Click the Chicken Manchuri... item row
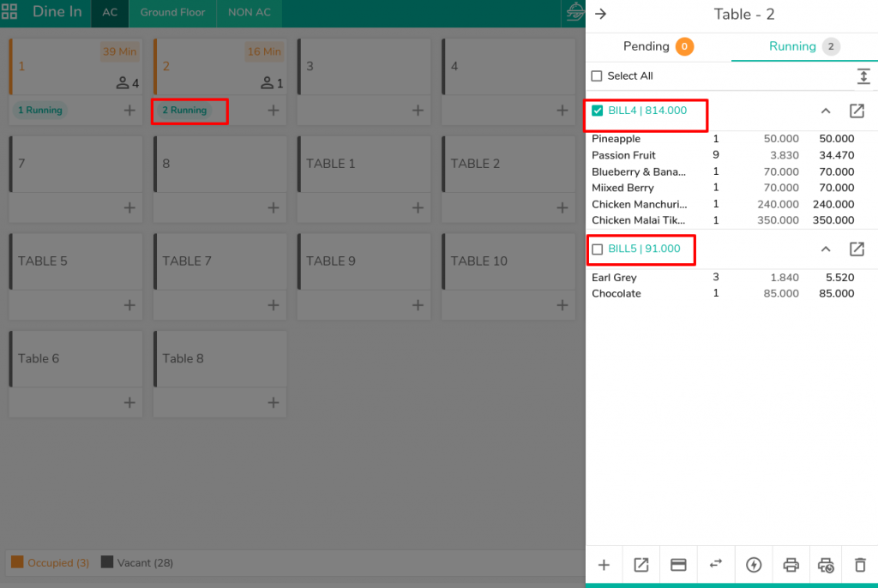This screenshot has height=588, width=878. (x=723, y=204)
